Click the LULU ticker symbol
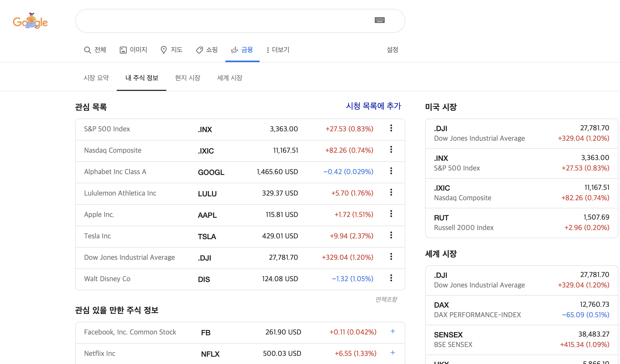Screen dimensions: 620x364 [207, 193]
